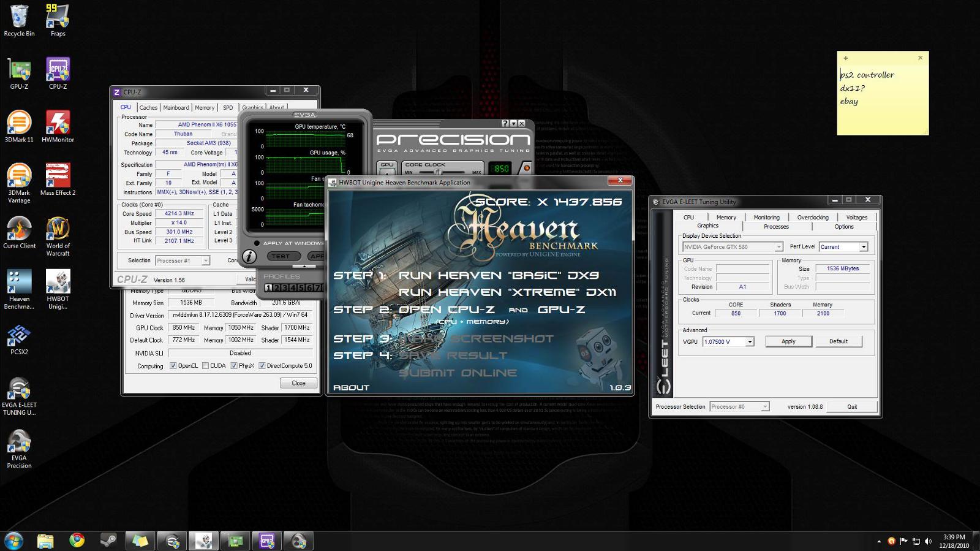Switch to the Mainboard tab in CPU-Z
This screenshot has height=551, width=980.
pyautogui.click(x=176, y=107)
